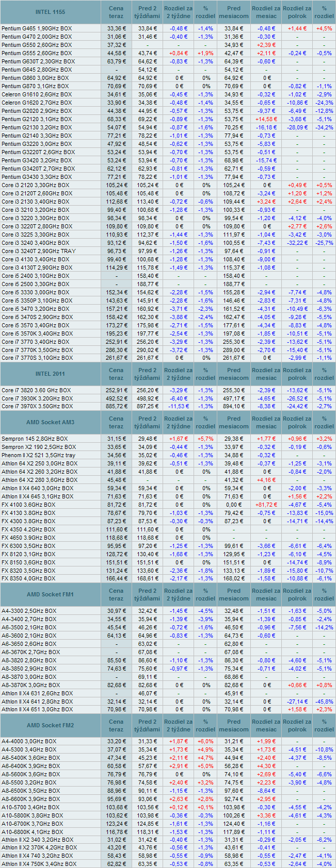Click current price 166,44 € for FX 8350
This screenshot has height=868, width=336.
click(116, 579)
